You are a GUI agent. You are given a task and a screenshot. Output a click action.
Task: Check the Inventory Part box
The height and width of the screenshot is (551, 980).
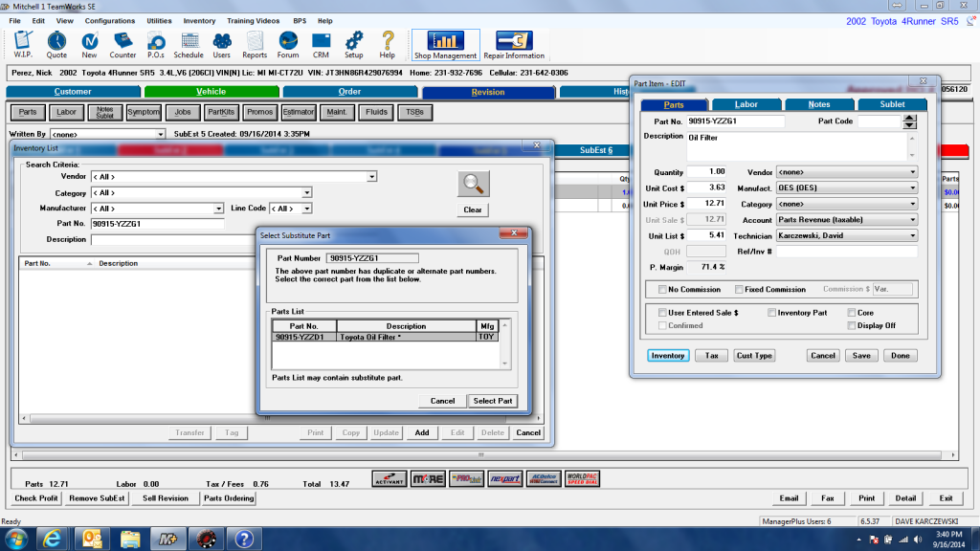pos(772,313)
